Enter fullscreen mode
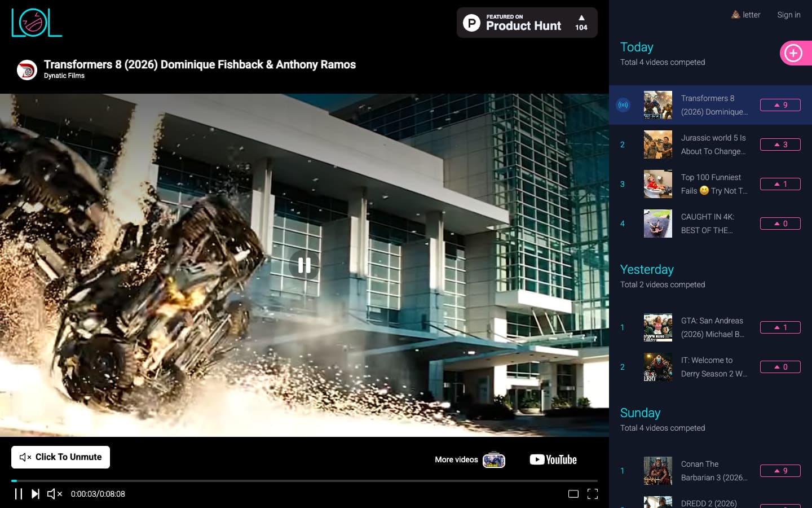812x508 pixels. point(593,494)
